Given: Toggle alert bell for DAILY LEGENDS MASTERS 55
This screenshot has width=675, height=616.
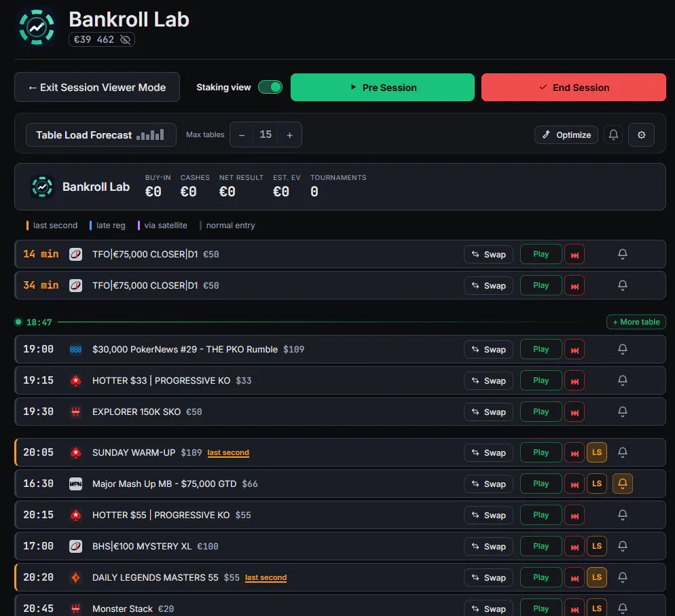Looking at the screenshot, I should (x=623, y=577).
